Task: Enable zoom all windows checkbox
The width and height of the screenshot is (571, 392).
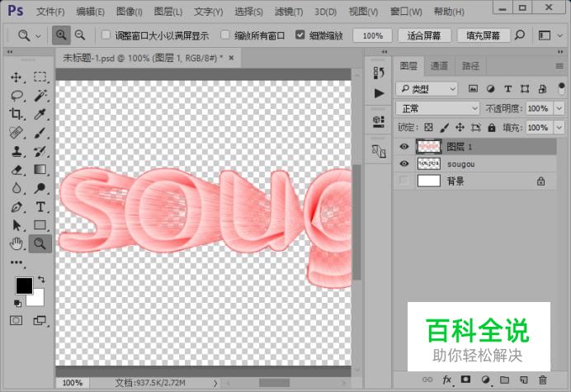Action: coord(225,35)
